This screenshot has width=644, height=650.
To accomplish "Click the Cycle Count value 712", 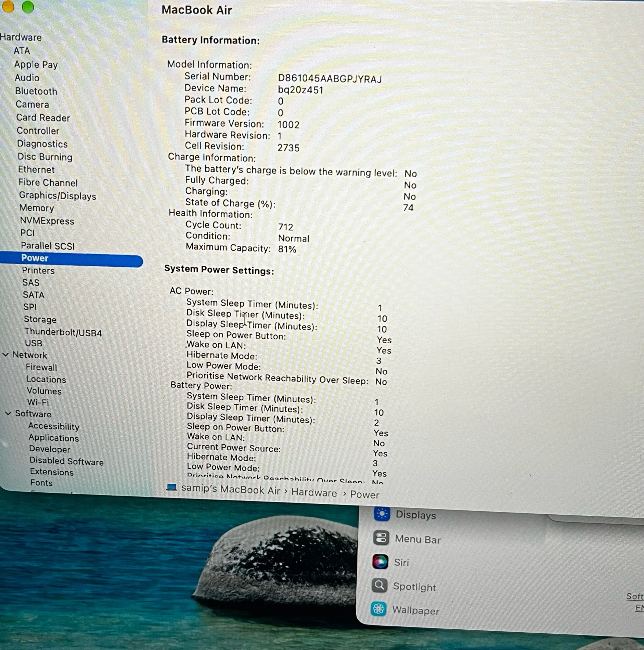I will (x=286, y=227).
